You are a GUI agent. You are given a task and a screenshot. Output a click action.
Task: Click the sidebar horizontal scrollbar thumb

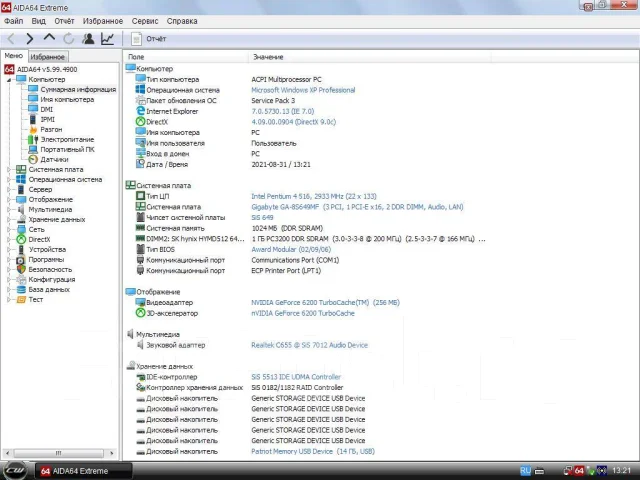(x=59, y=453)
